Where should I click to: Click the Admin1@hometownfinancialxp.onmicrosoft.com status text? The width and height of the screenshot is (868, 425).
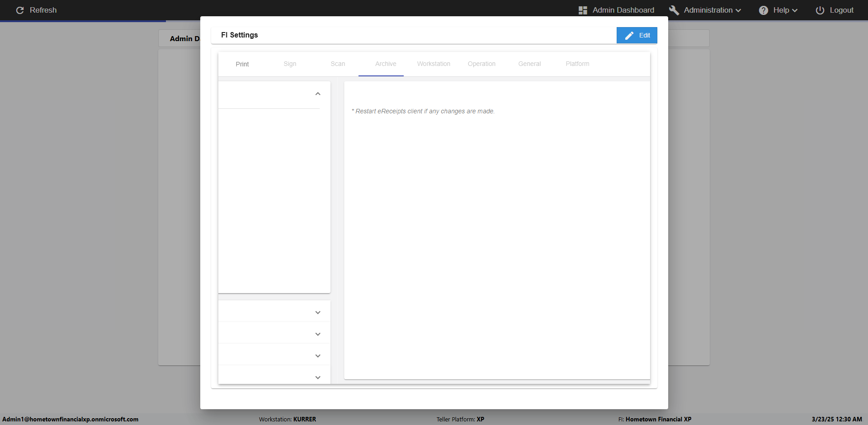coord(71,419)
